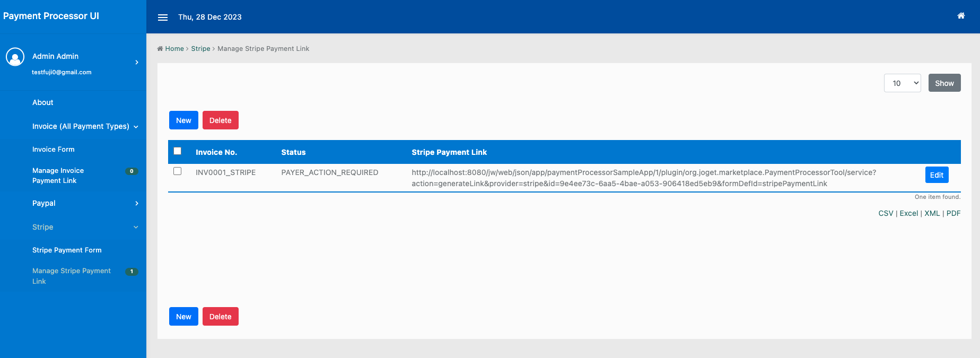Viewport: 980px width, 358px height.
Task: Sort by Stripe Payment Link column header
Action: point(449,153)
